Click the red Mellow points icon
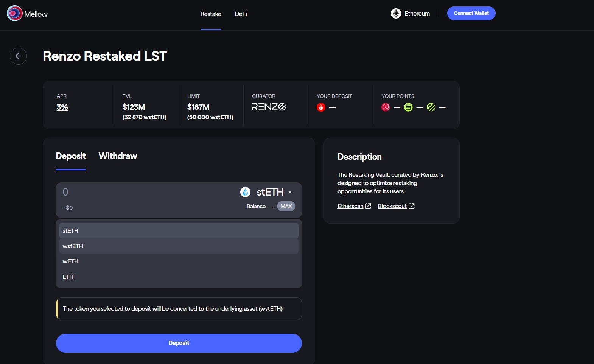This screenshot has width=594, height=364. [386, 107]
